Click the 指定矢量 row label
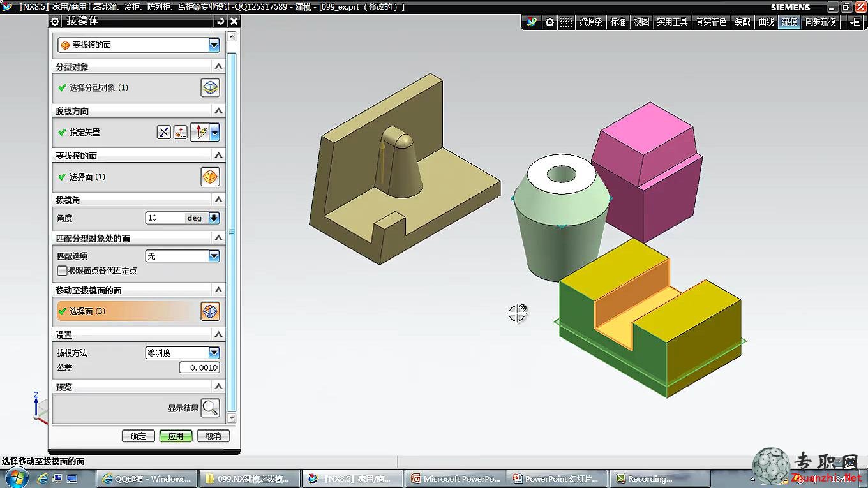Image resolution: width=868 pixels, height=488 pixels. (x=85, y=132)
